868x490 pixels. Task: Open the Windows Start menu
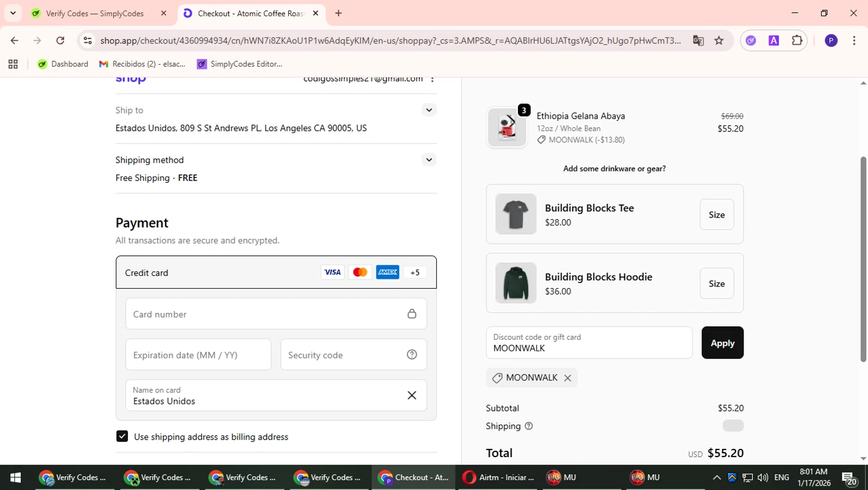16,477
